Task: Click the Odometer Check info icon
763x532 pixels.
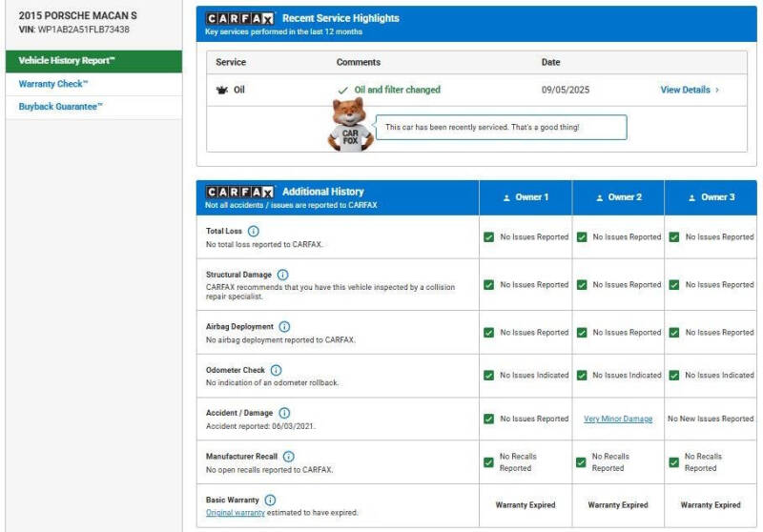Action: [x=276, y=370]
